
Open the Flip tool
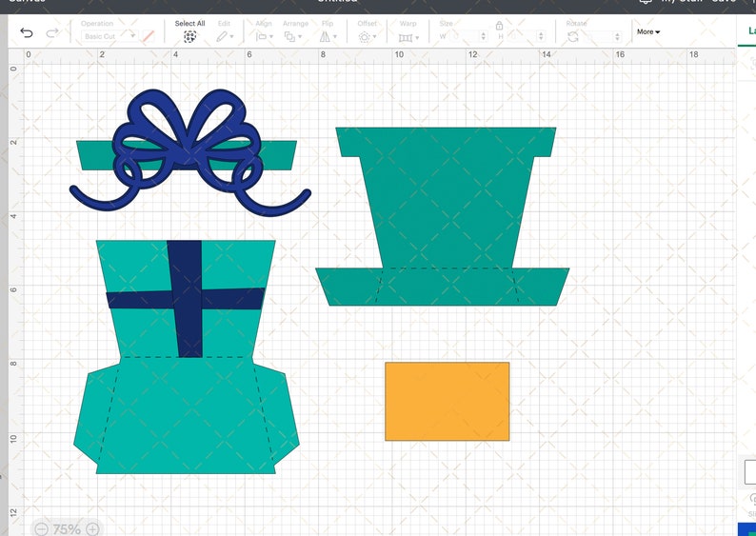pos(328,36)
